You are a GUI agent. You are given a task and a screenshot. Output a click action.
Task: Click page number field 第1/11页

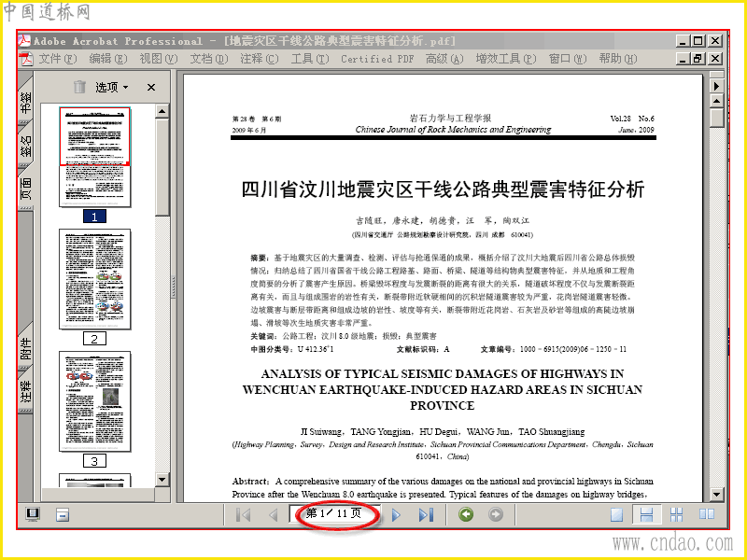click(x=334, y=514)
